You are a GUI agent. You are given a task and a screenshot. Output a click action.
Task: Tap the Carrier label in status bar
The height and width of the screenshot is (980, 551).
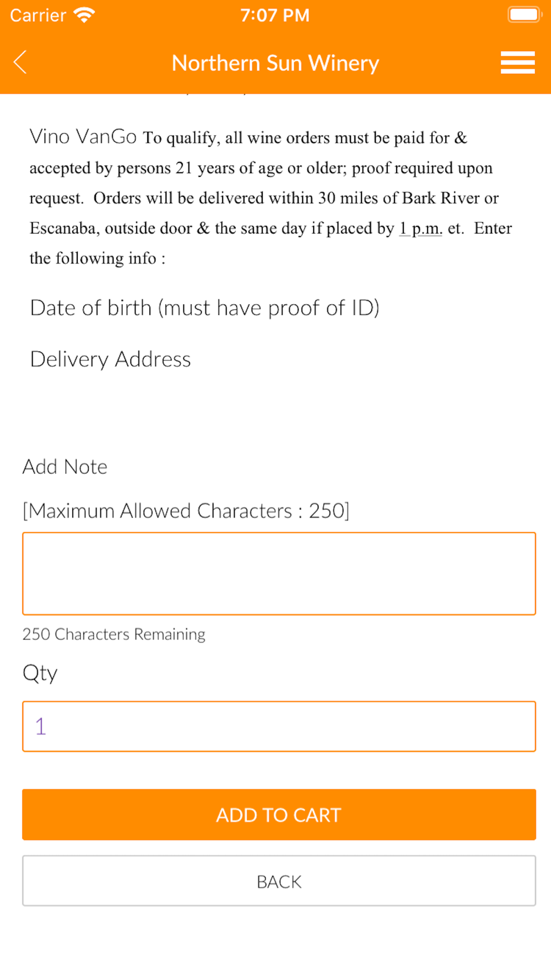(x=38, y=15)
